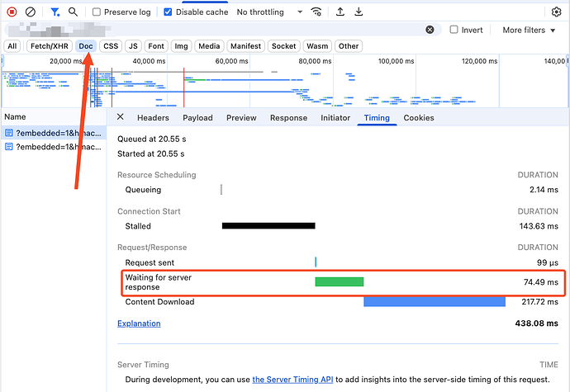This screenshot has width=570, height=392.
Task: Open the Timing tab
Action: pyautogui.click(x=377, y=118)
